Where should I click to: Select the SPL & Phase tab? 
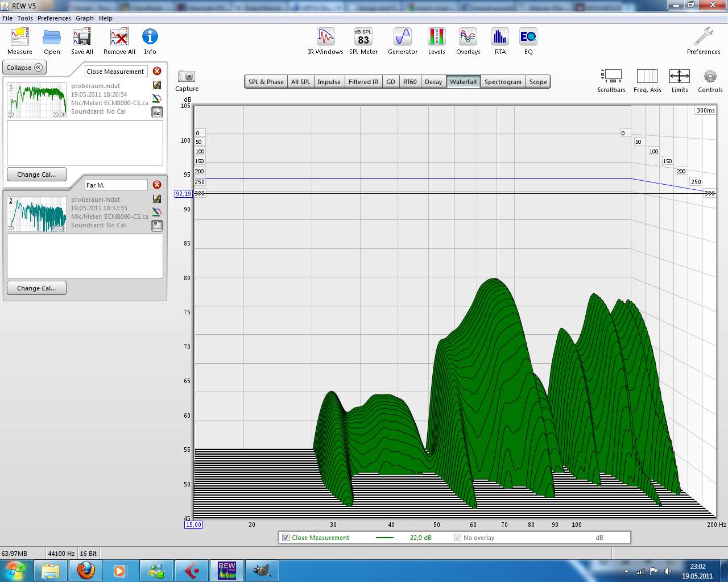[266, 82]
